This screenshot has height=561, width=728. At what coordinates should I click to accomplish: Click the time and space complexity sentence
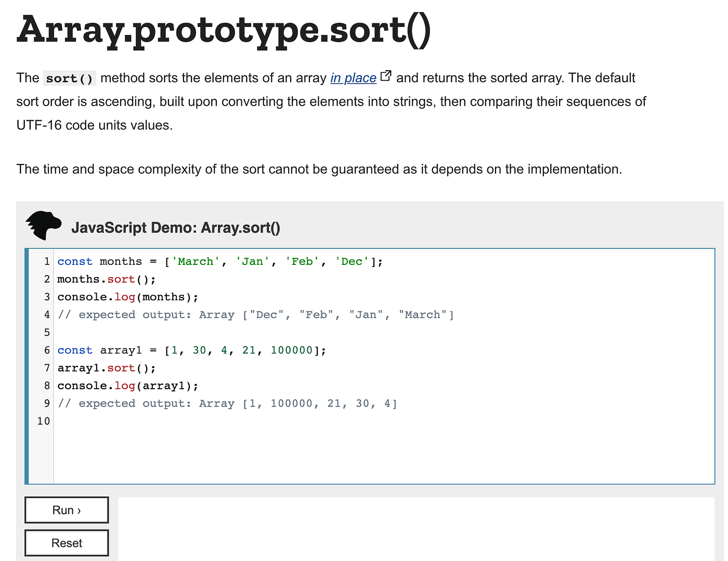point(319,169)
